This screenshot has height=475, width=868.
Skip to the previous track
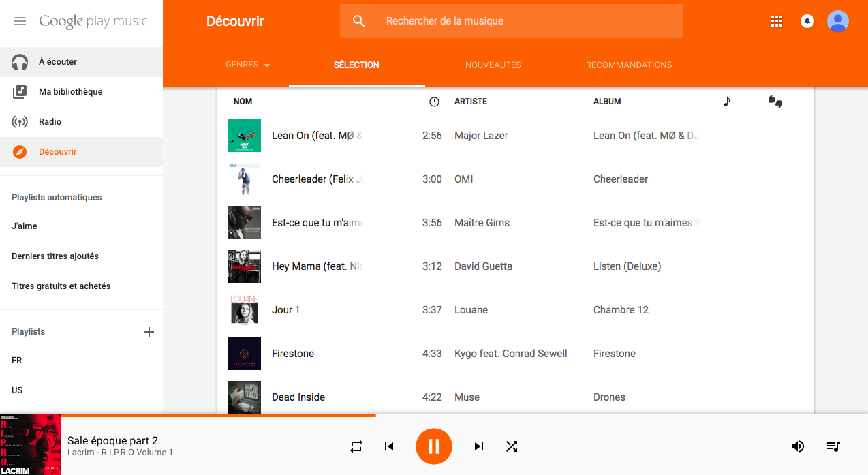(389, 446)
